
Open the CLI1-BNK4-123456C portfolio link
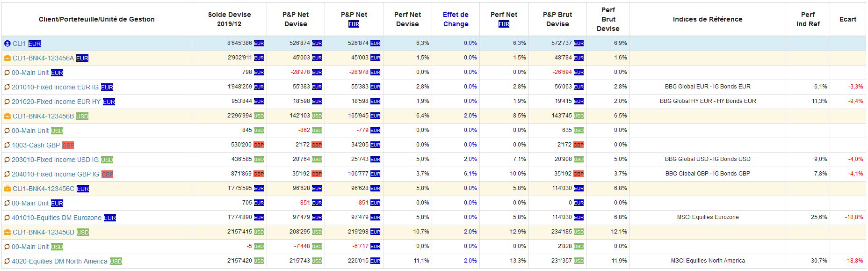click(43, 189)
